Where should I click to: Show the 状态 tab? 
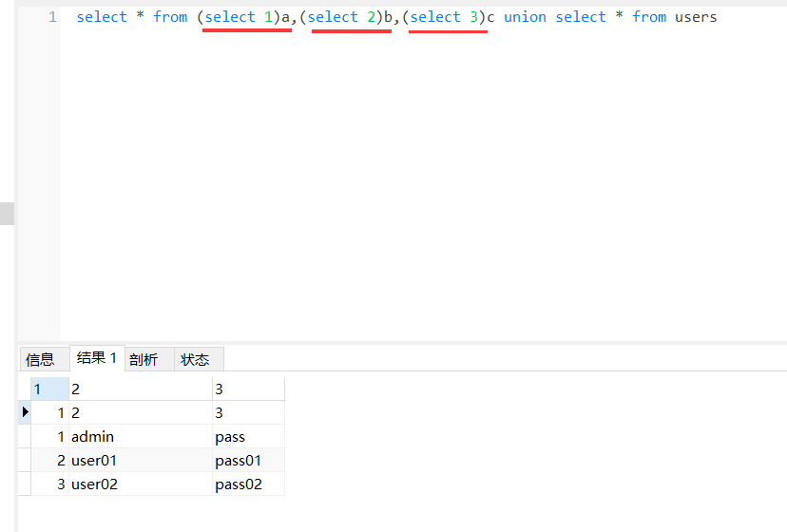click(195, 359)
